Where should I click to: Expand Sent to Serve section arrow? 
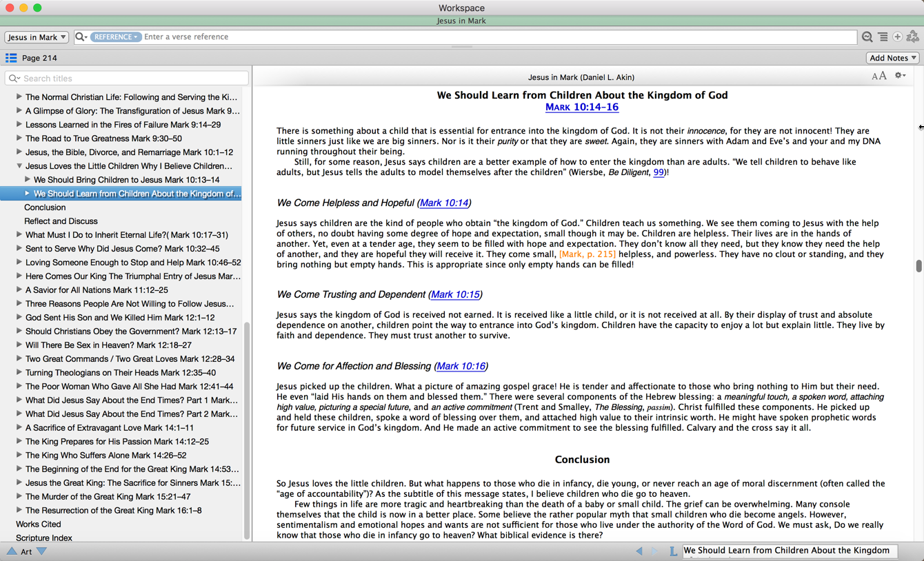click(19, 249)
